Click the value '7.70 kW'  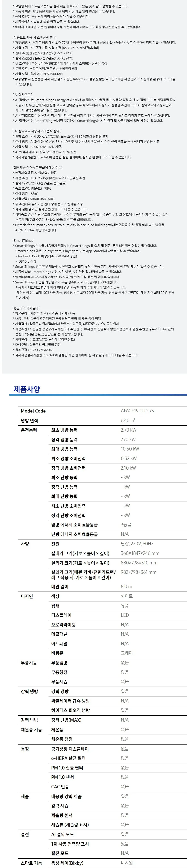[128, 439]
